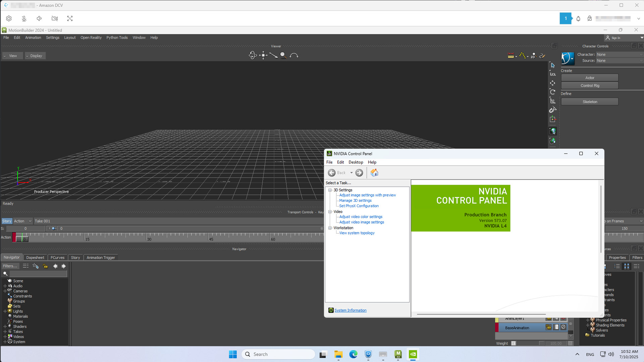Switch to the Animation Trigger tab
Viewport: 644px width, 362px height.
point(101,257)
